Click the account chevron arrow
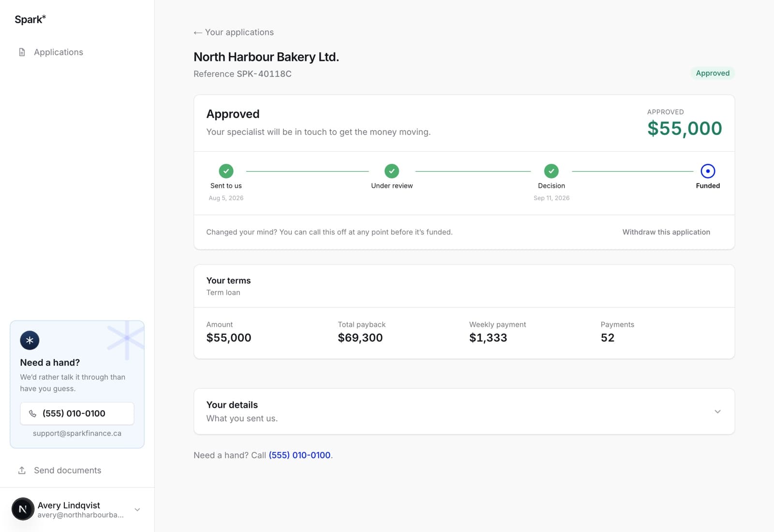Image resolution: width=774 pixels, height=532 pixels. 137,510
